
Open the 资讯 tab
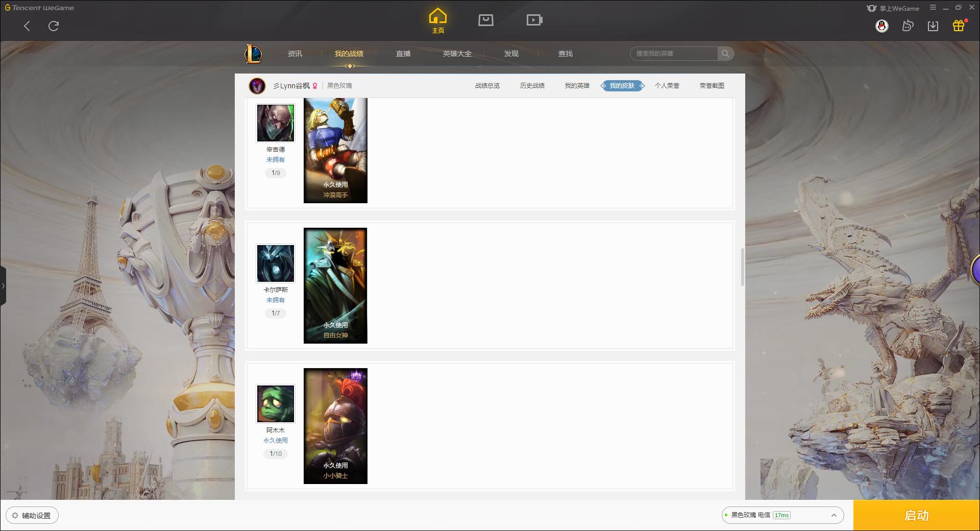(295, 54)
